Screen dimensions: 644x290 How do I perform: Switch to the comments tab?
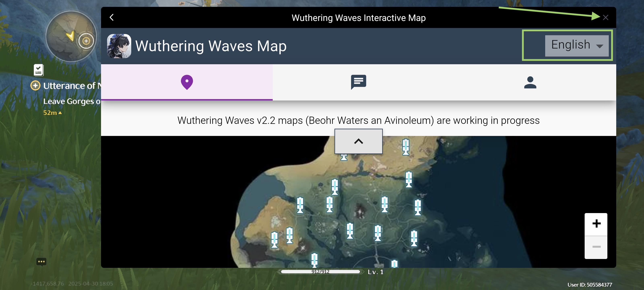358,82
